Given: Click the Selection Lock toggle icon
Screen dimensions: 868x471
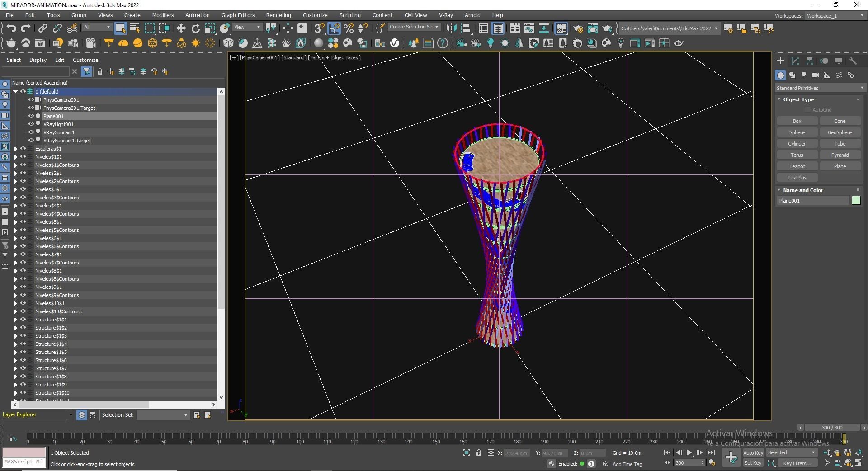Looking at the screenshot, I should (479, 452).
